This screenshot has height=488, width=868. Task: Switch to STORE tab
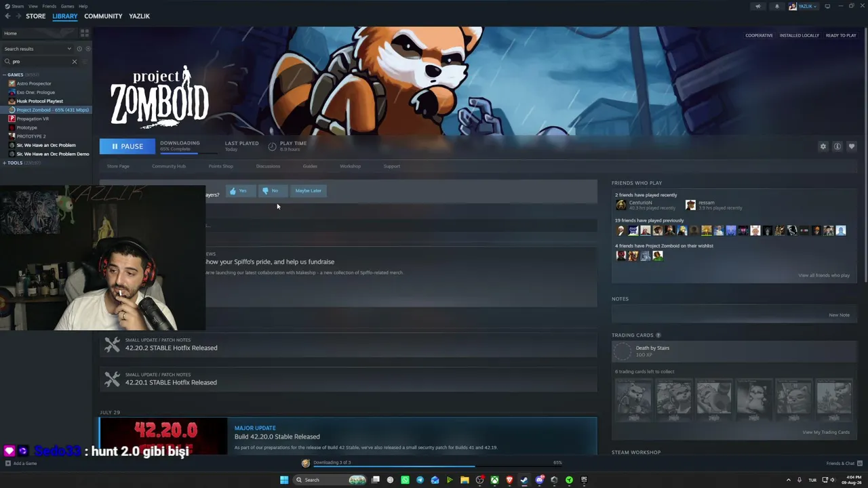36,16
